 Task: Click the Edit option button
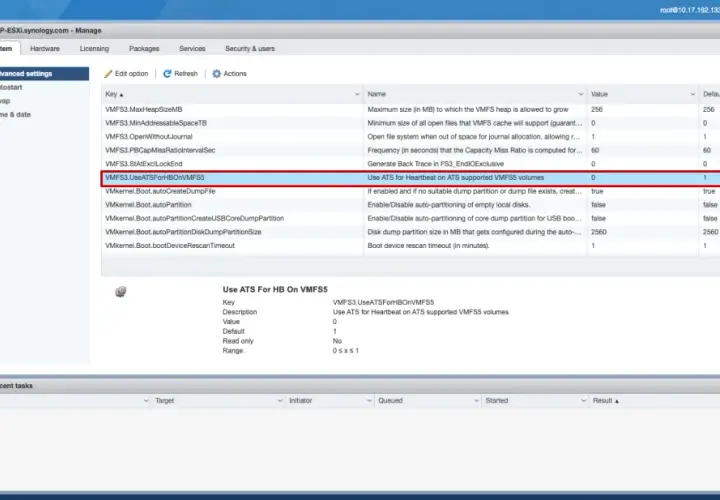(x=126, y=73)
